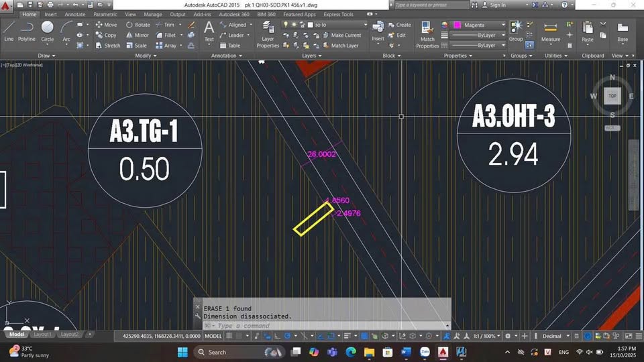Switch to the Annotate ribbon tab
Image resolution: width=644 pixels, height=362 pixels.
tap(74, 14)
